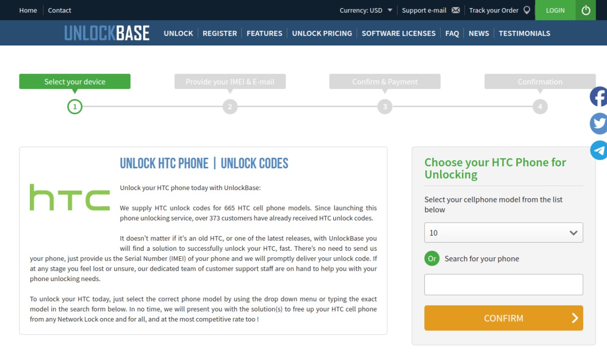This screenshot has height=364, width=607.
Task: Open the Currency: USD dropdown
Action: click(366, 10)
